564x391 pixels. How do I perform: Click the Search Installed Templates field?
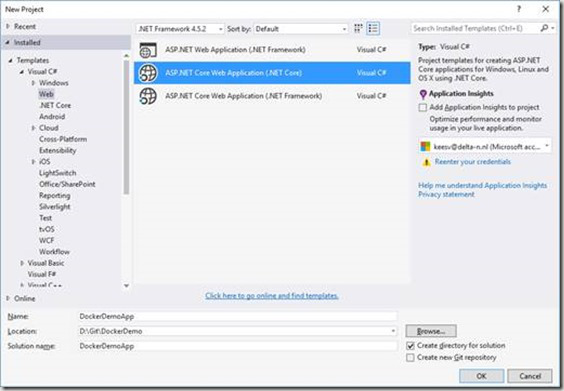coord(475,28)
